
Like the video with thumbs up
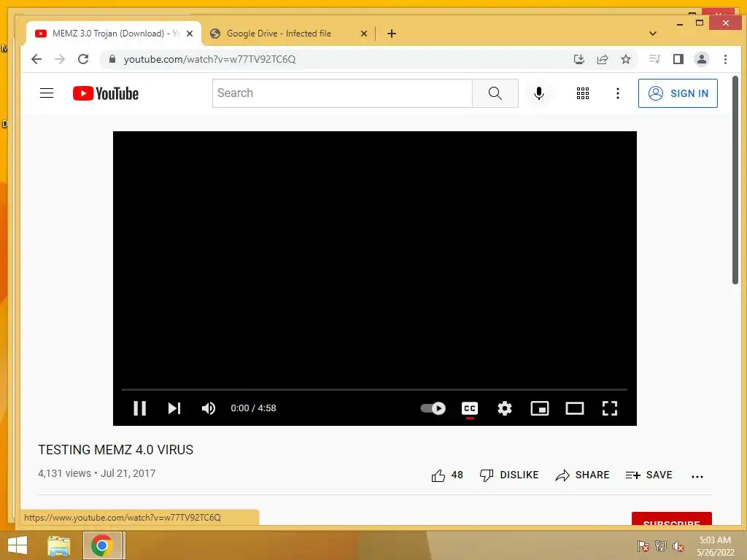click(447, 475)
